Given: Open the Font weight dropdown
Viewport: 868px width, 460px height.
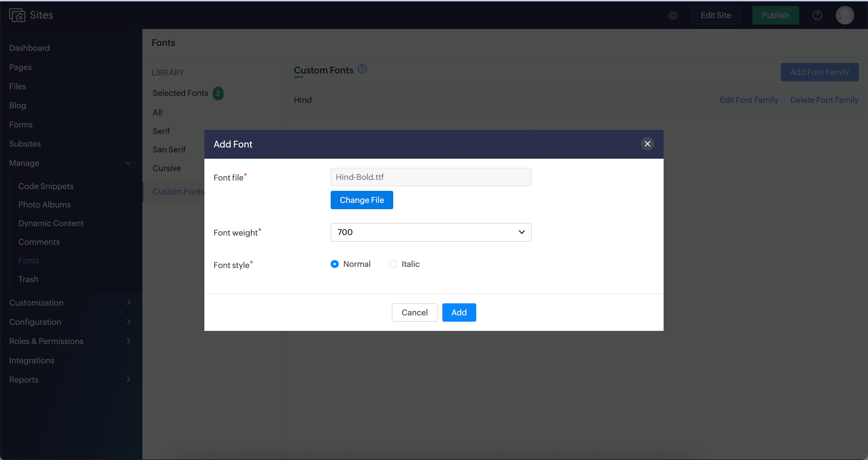Looking at the screenshot, I should [x=431, y=232].
